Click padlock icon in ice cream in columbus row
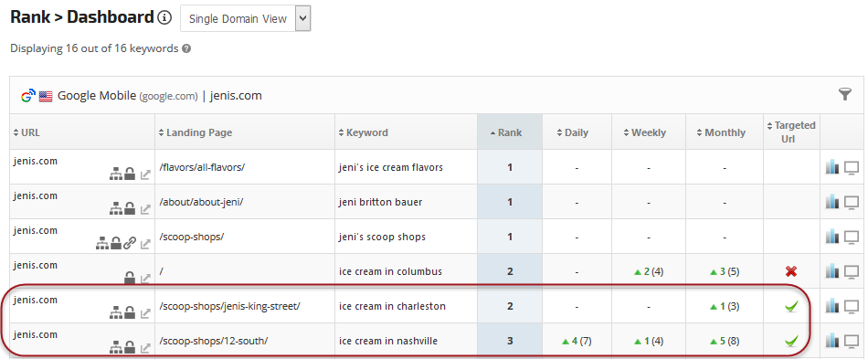Screen dimensions: 868x359 [130, 277]
